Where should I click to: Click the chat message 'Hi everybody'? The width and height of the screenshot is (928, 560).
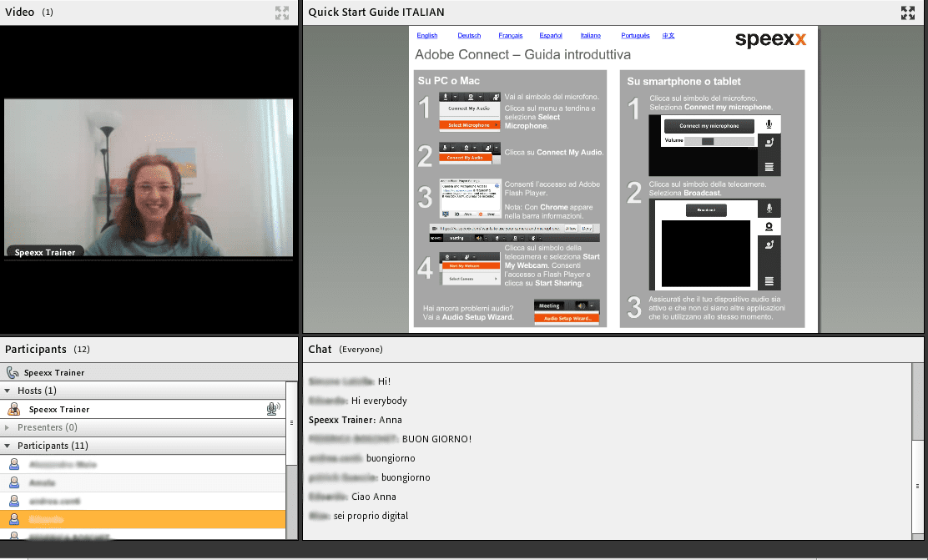(379, 401)
